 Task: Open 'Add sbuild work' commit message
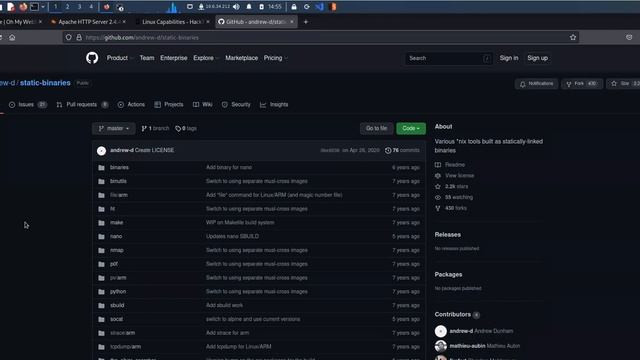(x=224, y=305)
